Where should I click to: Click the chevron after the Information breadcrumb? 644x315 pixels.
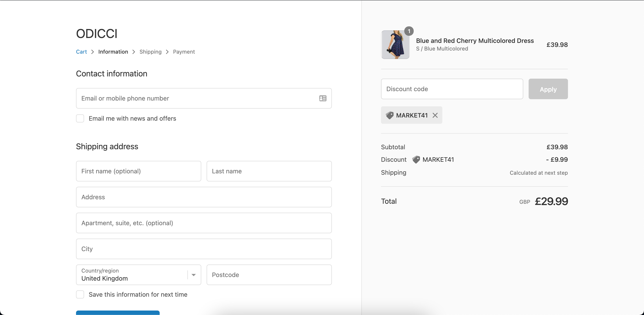(134, 52)
